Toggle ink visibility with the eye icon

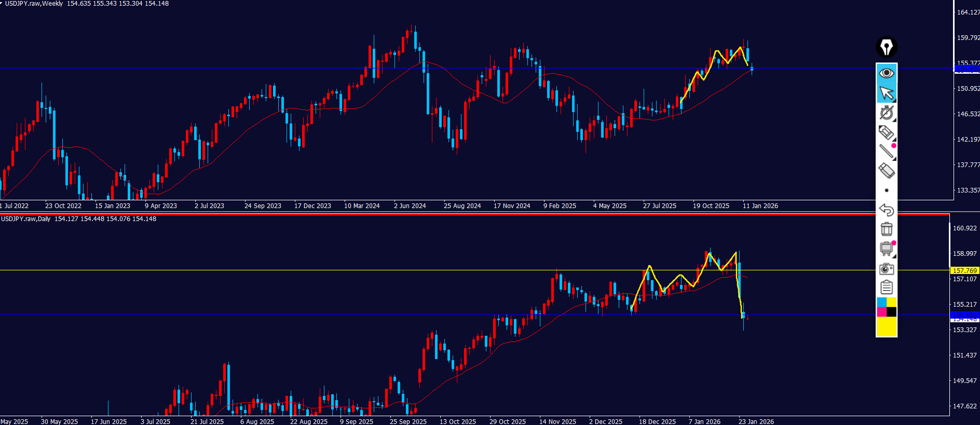point(887,73)
